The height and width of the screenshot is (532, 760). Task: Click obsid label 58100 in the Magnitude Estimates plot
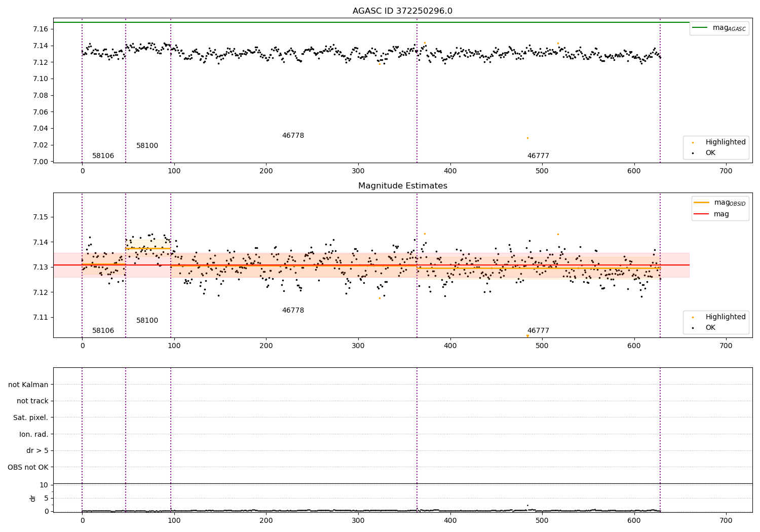coord(147,321)
